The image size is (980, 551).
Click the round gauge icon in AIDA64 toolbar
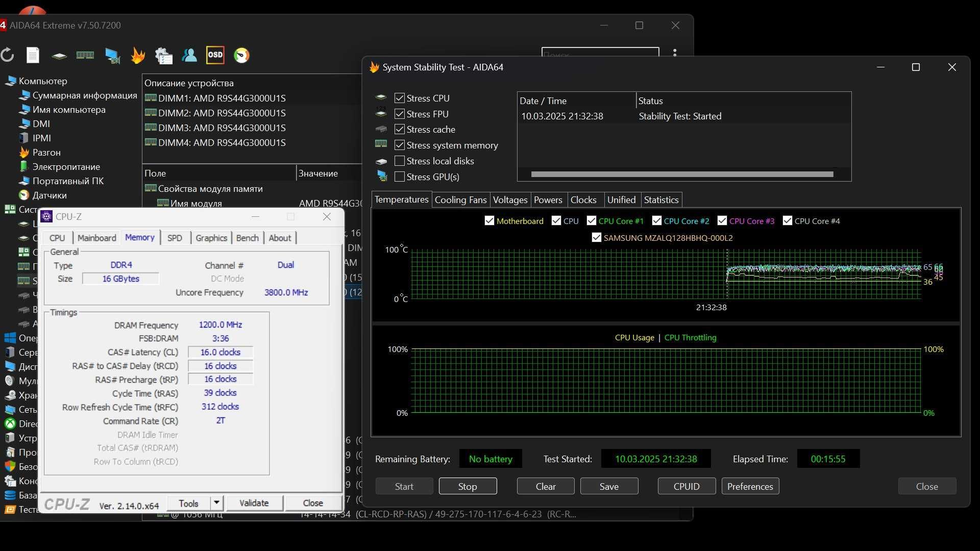pyautogui.click(x=242, y=55)
